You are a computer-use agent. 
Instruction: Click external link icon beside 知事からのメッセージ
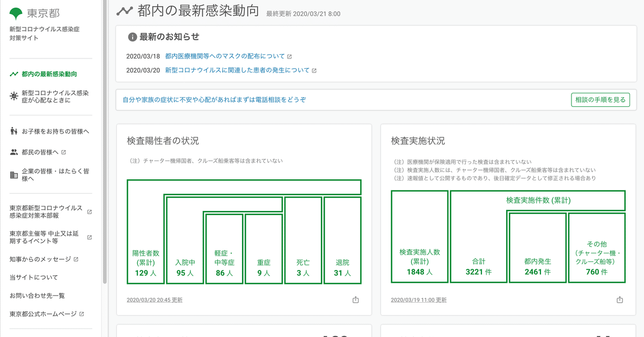click(x=76, y=259)
